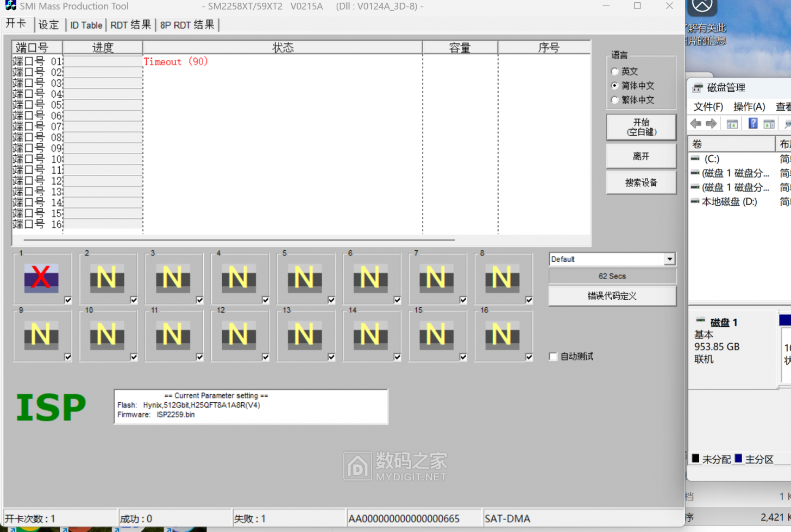791x532 pixels.
Task: Click port 12 N status icon
Action: (x=238, y=334)
